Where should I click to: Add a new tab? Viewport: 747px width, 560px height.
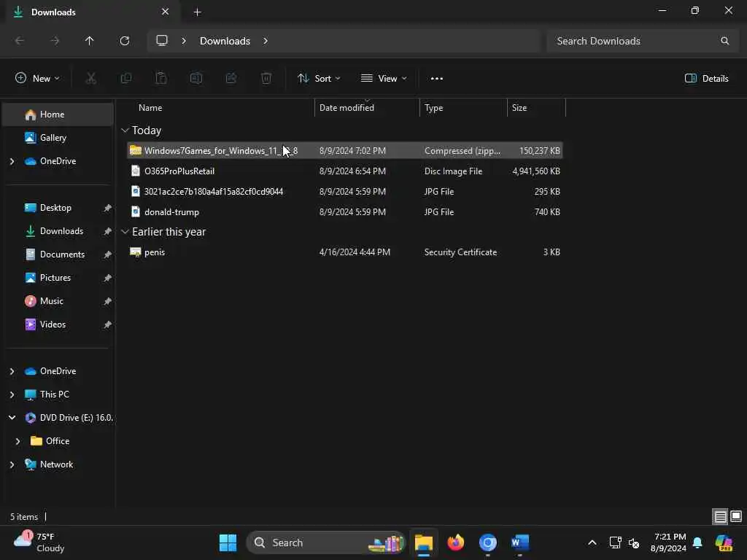(197, 12)
